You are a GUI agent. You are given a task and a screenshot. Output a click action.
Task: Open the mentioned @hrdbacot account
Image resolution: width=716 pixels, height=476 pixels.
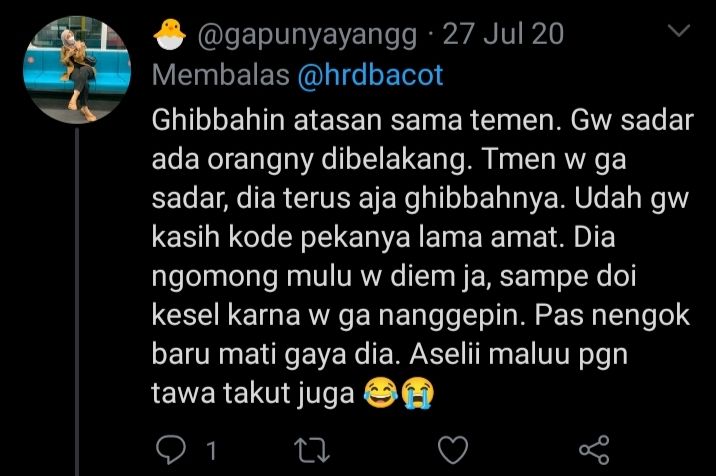[370, 75]
